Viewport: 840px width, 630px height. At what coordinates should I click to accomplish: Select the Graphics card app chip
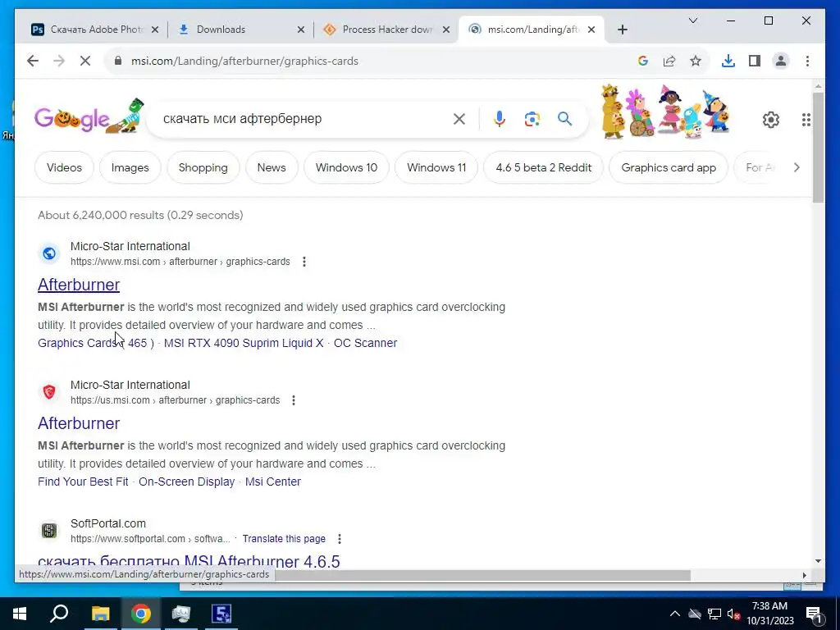tap(669, 167)
